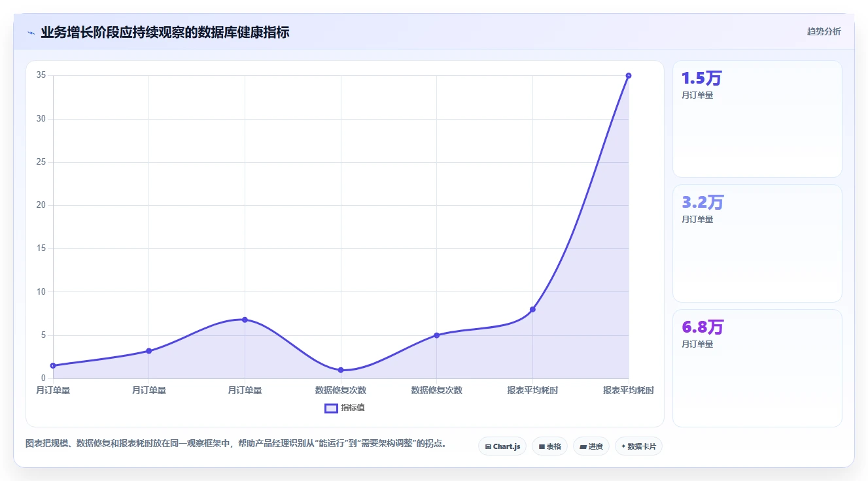Click the lowest data point at value 1
The width and height of the screenshot is (868, 481).
(341, 370)
